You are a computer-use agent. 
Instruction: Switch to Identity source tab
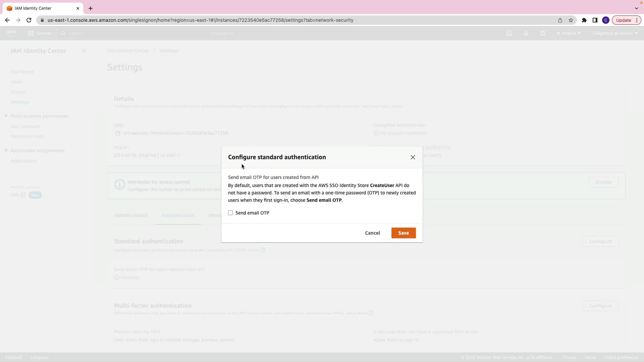point(130,215)
